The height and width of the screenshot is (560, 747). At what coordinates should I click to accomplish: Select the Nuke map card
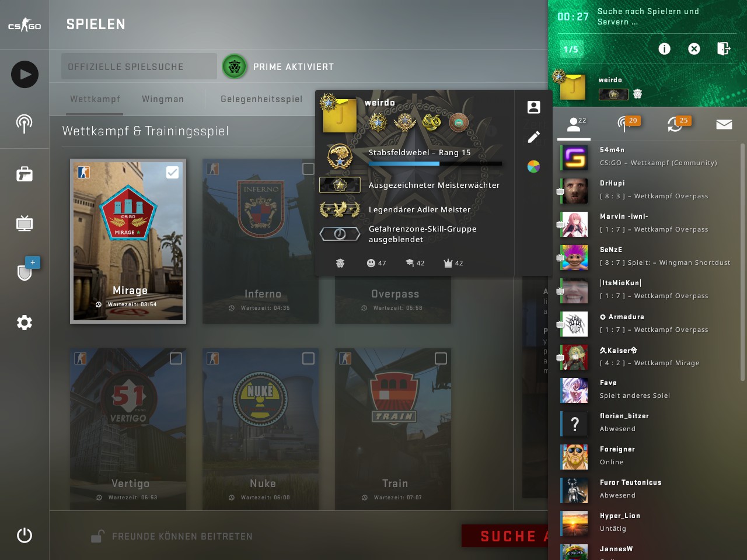click(260, 429)
